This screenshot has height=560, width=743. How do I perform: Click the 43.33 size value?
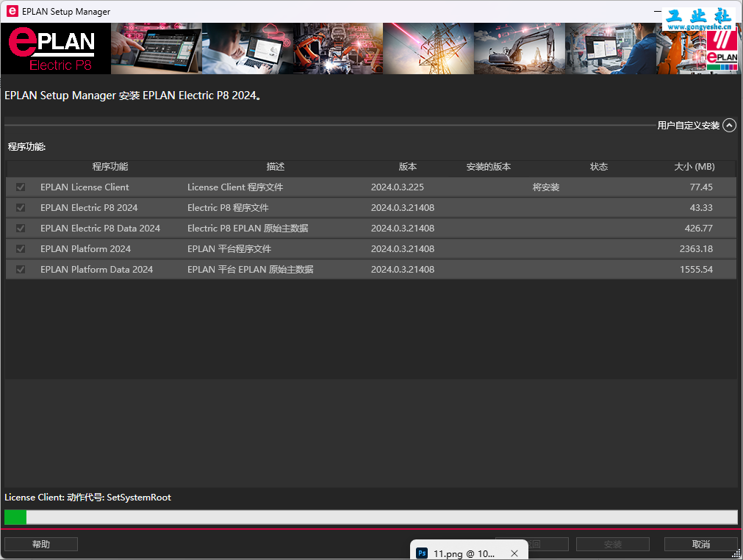[701, 207]
